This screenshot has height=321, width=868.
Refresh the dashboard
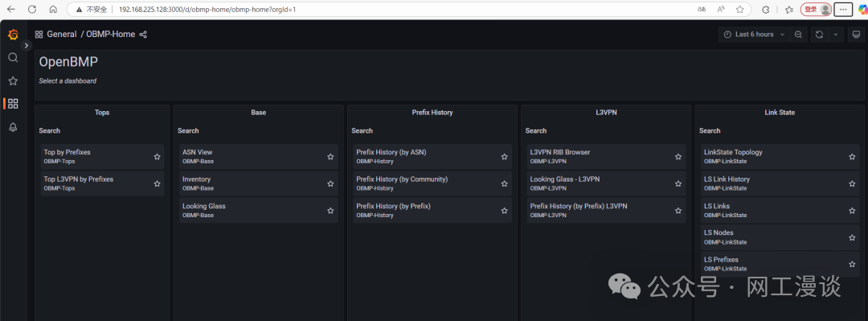[819, 35]
